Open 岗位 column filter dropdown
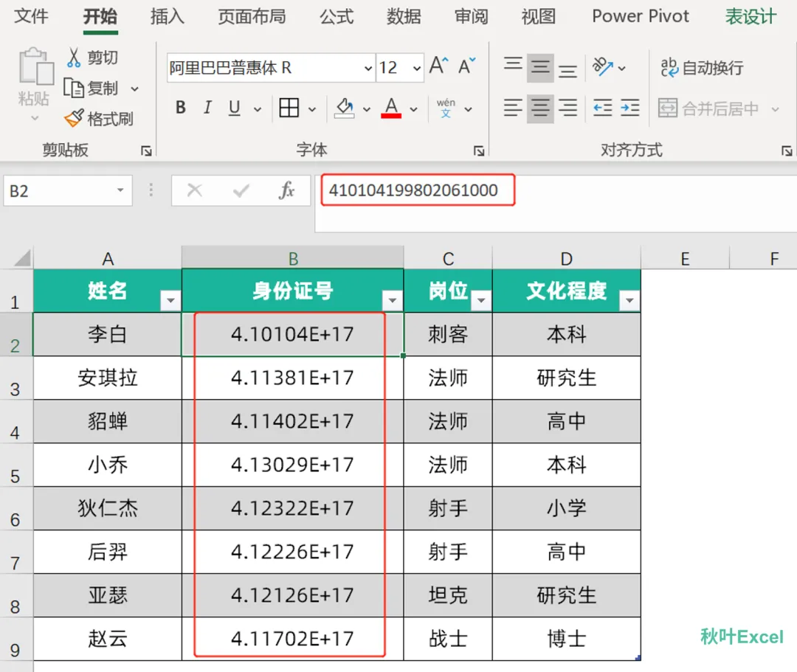Image resolution: width=797 pixels, height=672 pixels. click(481, 300)
